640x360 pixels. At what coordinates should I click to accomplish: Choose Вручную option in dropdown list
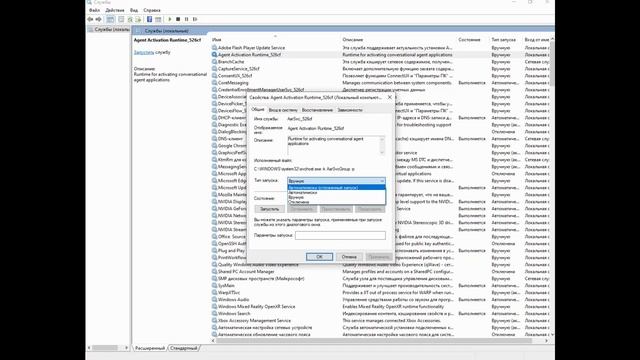click(336, 197)
